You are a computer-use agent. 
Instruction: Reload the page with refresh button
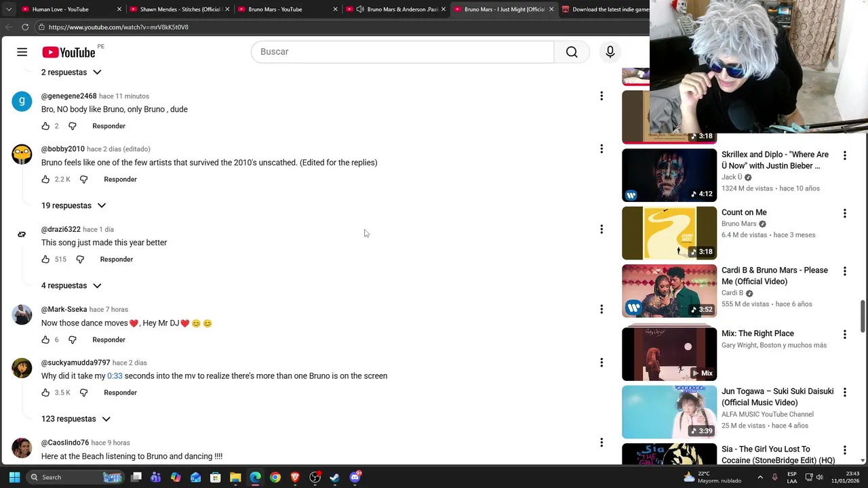pos(25,27)
